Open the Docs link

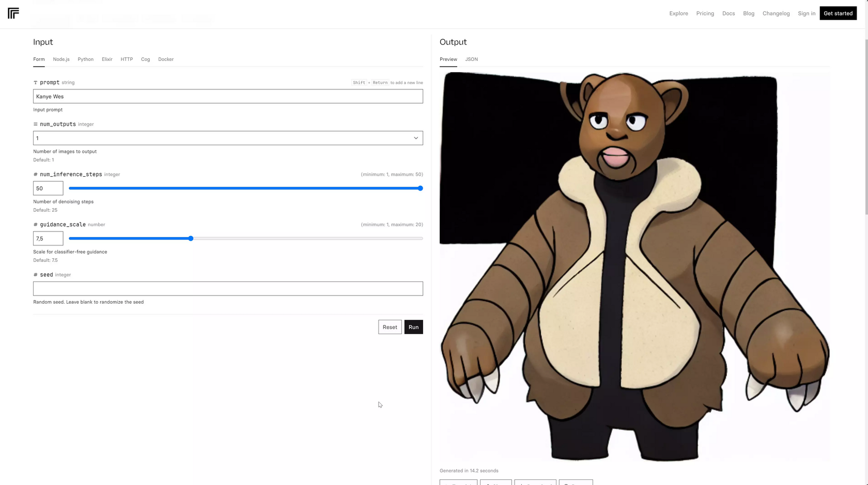click(x=729, y=13)
